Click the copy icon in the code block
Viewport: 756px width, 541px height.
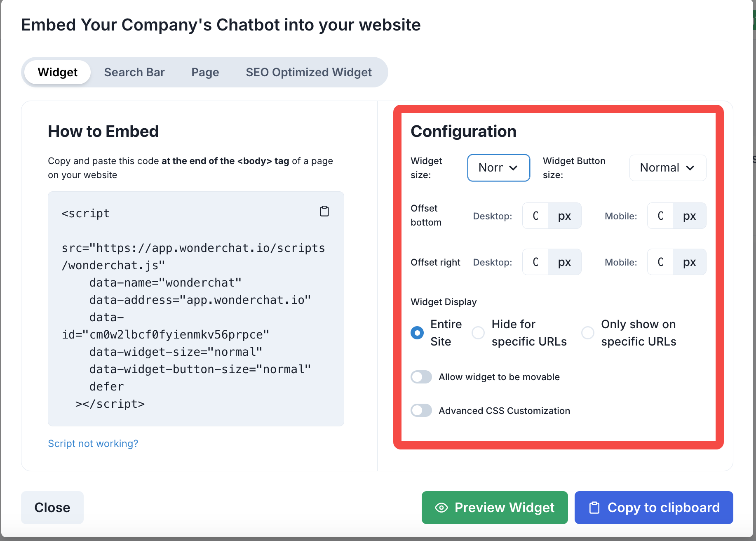pyautogui.click(x=324, y=211)
